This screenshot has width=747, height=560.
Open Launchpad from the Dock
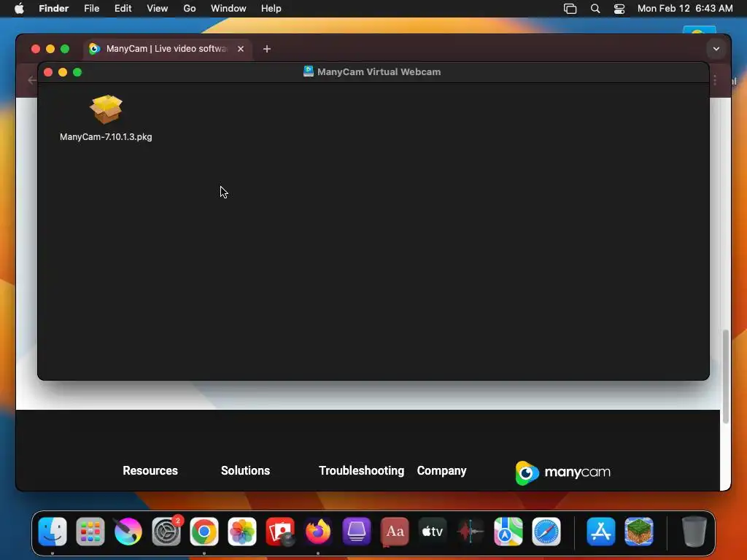pyautogui.click(x=90, y=532)
